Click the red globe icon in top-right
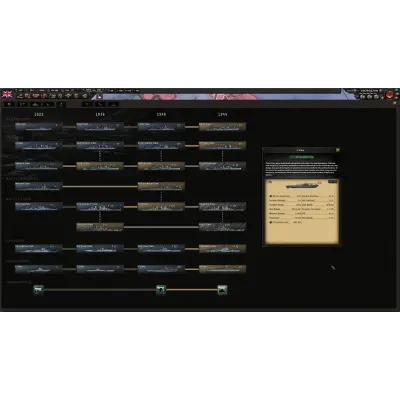Image resolution: width=400 pixels, height=400 pixels. click(389, 95)
